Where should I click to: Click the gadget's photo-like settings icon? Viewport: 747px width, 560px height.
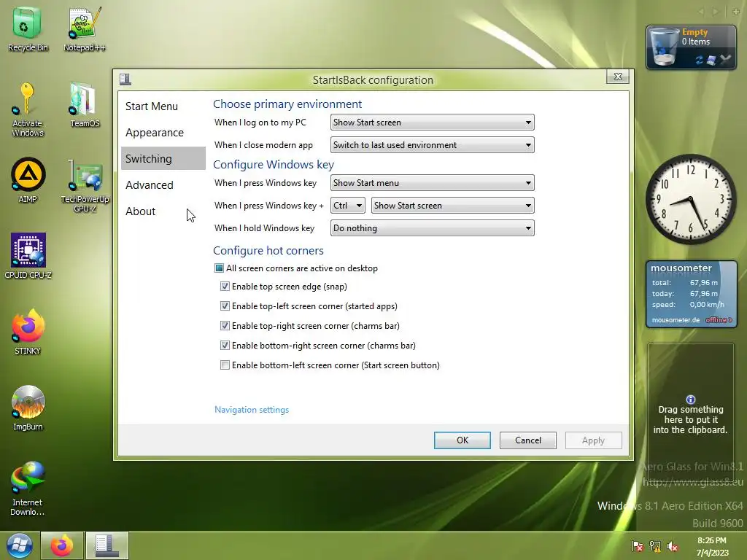712,60
